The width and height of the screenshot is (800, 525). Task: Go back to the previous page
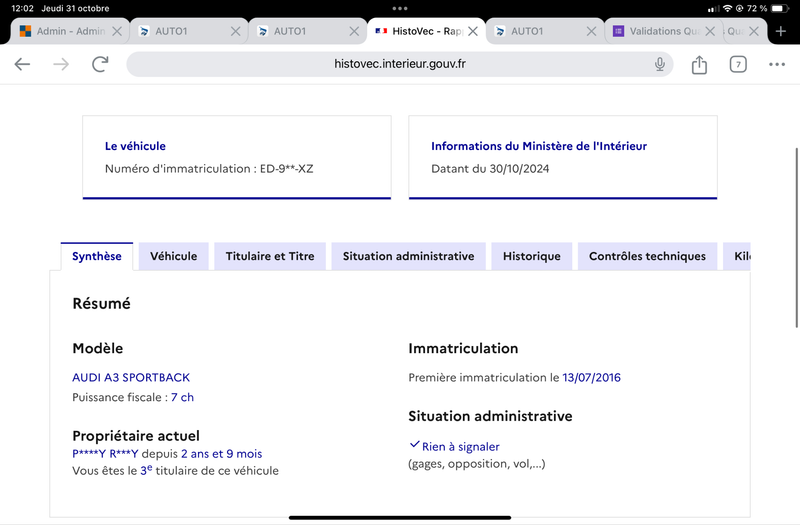[22, 64]
